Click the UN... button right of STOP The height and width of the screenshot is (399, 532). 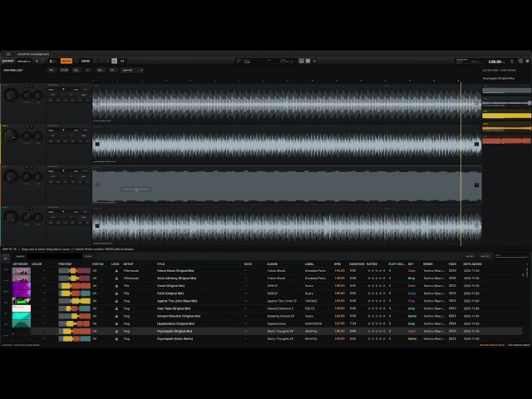click(76, 70)
